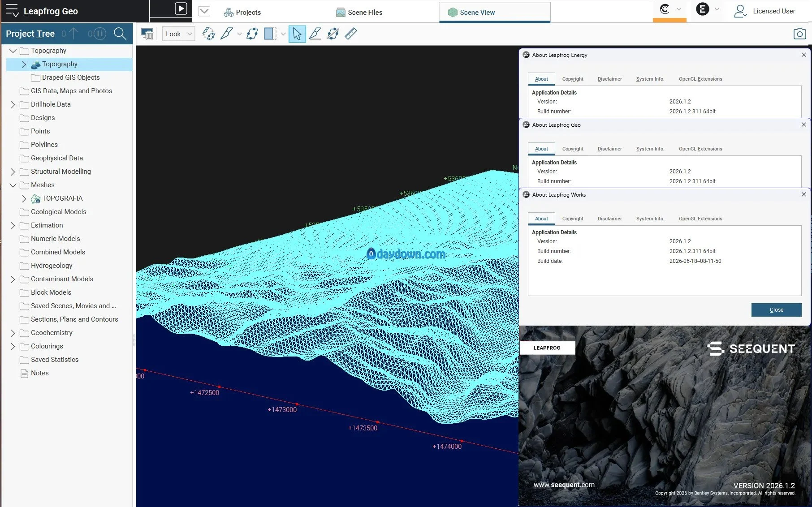This screenshot has width=812, height=507.
Task: Open System Info tab in About Leapfrog Energy
Action: [x=650, y=79]
